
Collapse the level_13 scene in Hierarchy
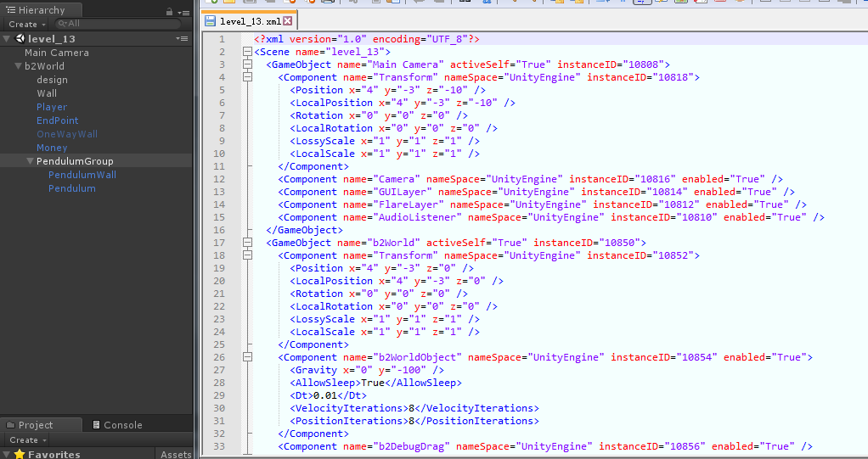pos(7,39)
